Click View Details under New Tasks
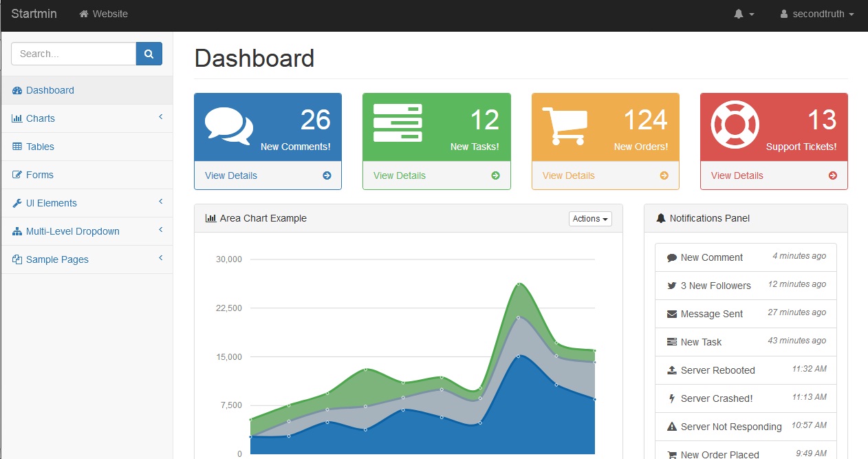 (400, 175)
